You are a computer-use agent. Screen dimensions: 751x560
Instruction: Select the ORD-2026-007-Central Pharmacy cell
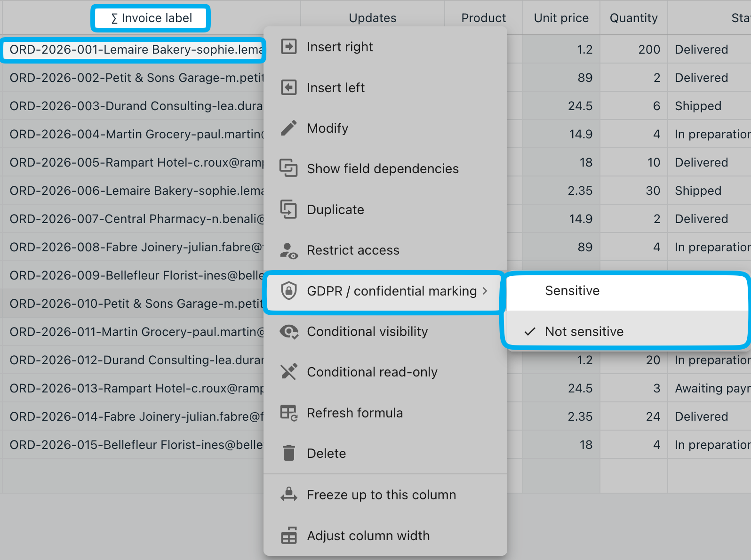[134, 219]
